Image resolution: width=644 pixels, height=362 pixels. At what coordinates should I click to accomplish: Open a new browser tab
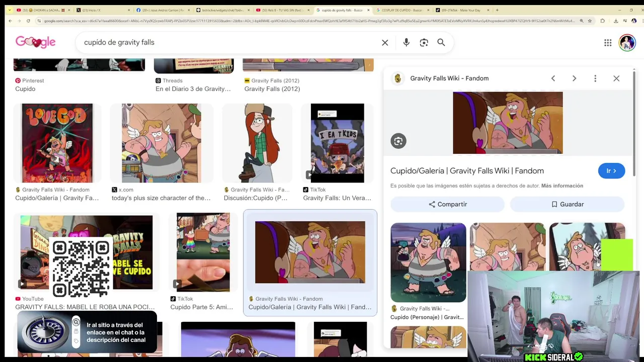[497, 10]
